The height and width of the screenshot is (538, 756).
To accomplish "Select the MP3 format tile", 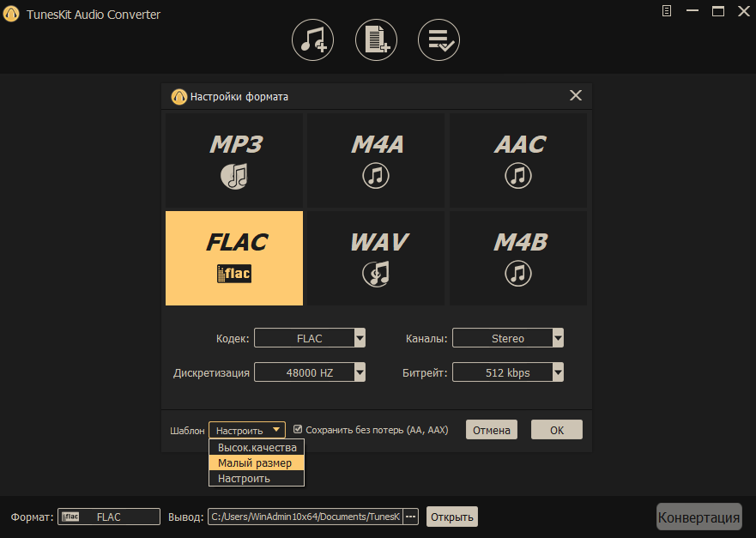I will coord(234,160).
